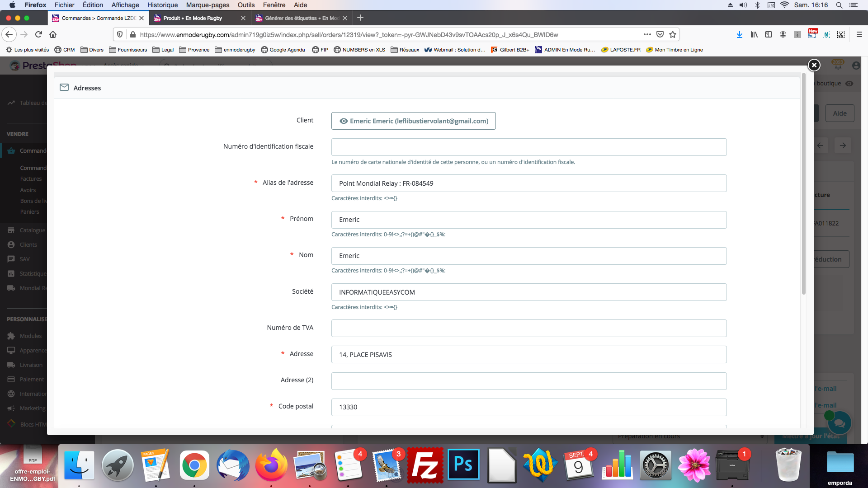Open the Legal bookmark folder
The height and width of the screenshot is (488, 868).
click(x=163, y=50)
